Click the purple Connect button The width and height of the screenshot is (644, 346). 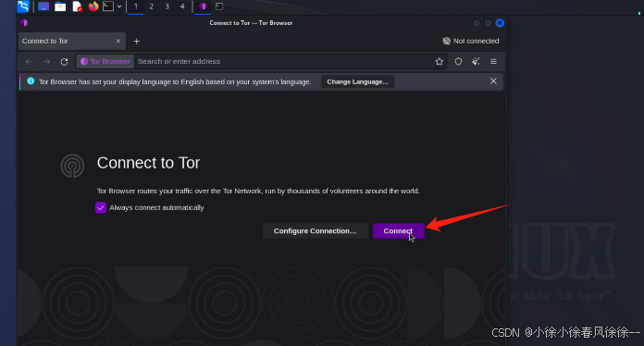pos(398,231)
